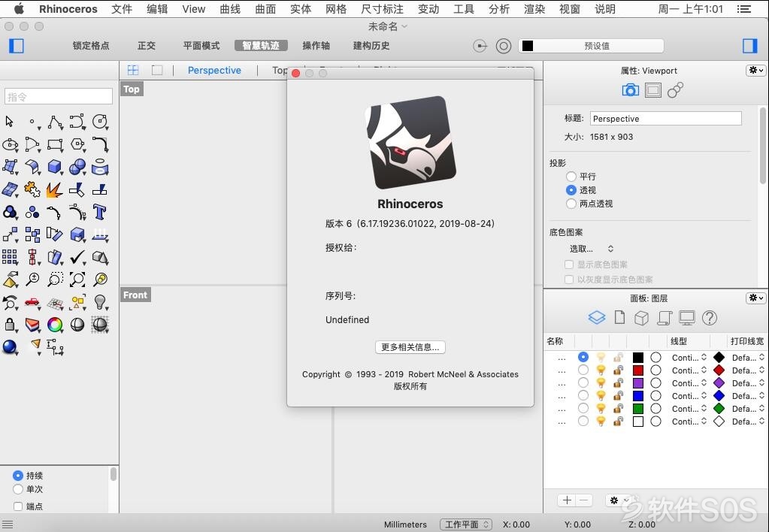Screen dimensions: 769x532
Task: Click the blue sphere Render tool
Action: [x=10, y=346]
